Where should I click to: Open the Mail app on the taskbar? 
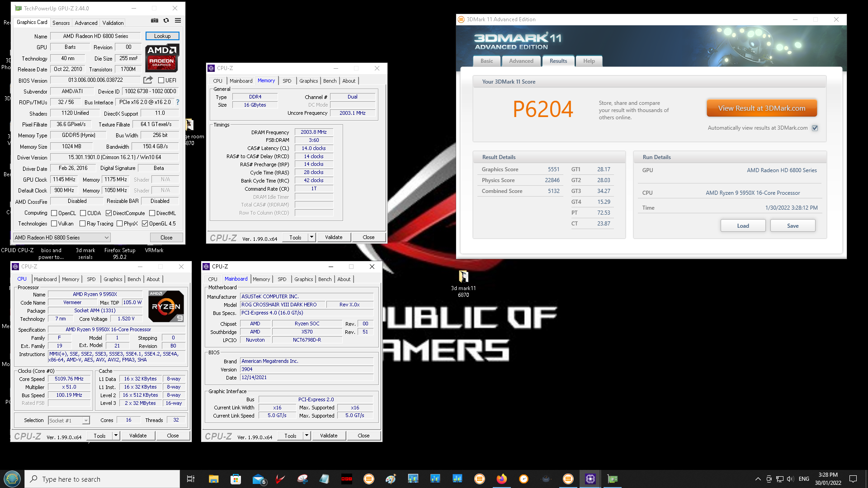pyautogui.click(x=259, y=479)
